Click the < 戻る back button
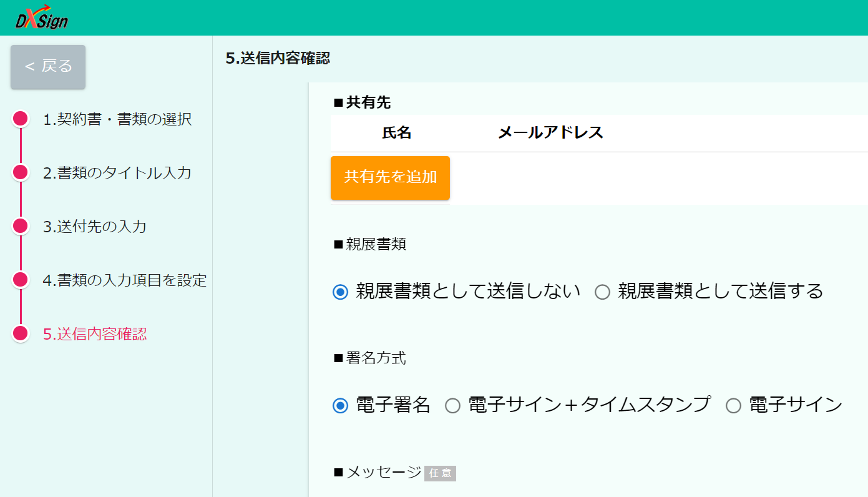 click(47, 66)
